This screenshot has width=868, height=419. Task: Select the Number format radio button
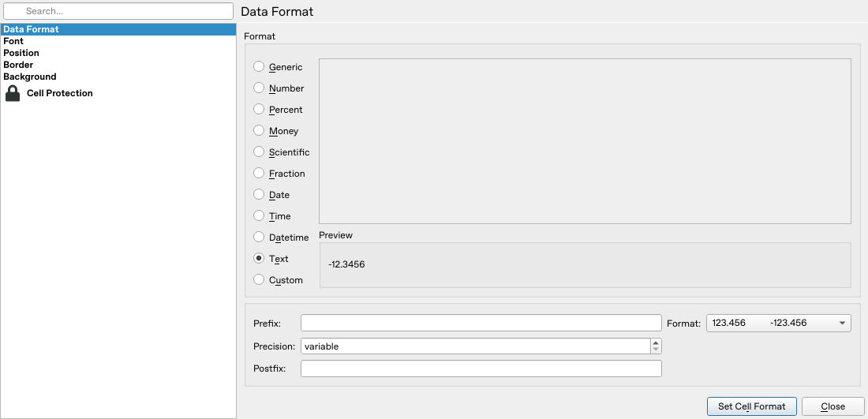(259, 88)
